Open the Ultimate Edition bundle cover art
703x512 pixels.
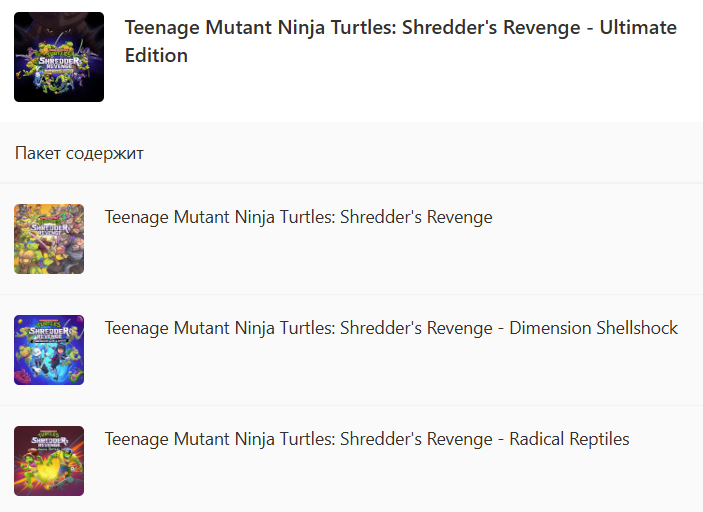[59, 57]
